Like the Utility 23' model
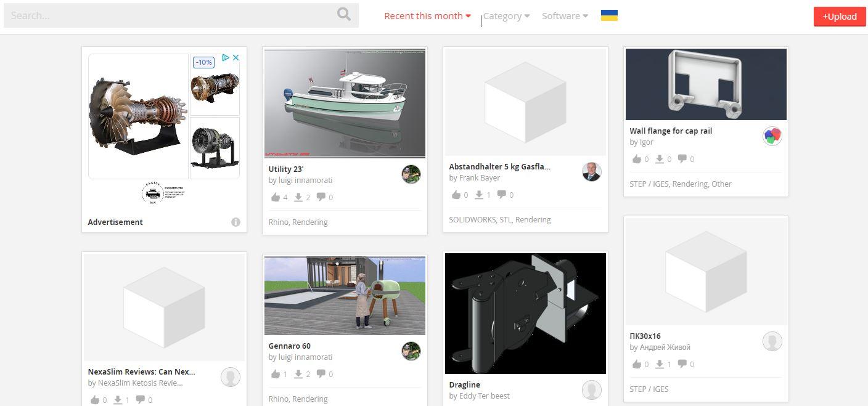 (x=275, y=197)
